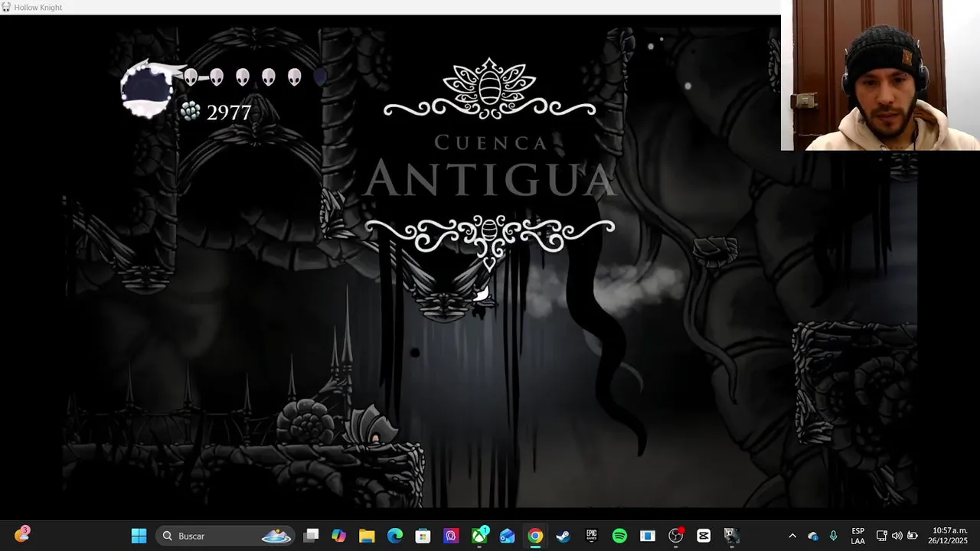Open OneDrive cloud tray icon
This screenshot has height=551, width=980.
[x=813, y=536]
